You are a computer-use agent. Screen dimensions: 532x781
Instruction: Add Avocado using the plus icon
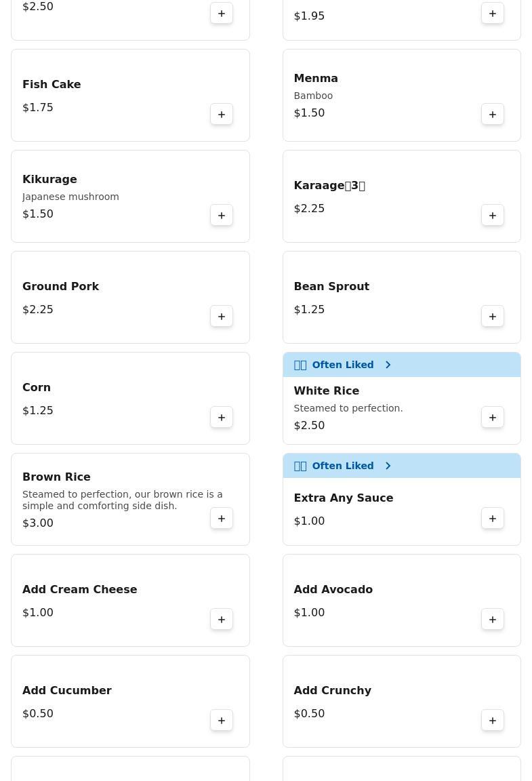point(493,620)
